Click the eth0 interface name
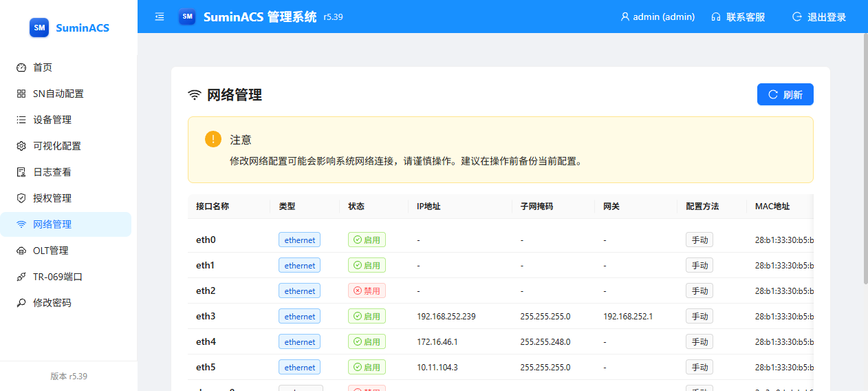Image resolution: width=868 pixels, height=391 pixels. [206, 240]
